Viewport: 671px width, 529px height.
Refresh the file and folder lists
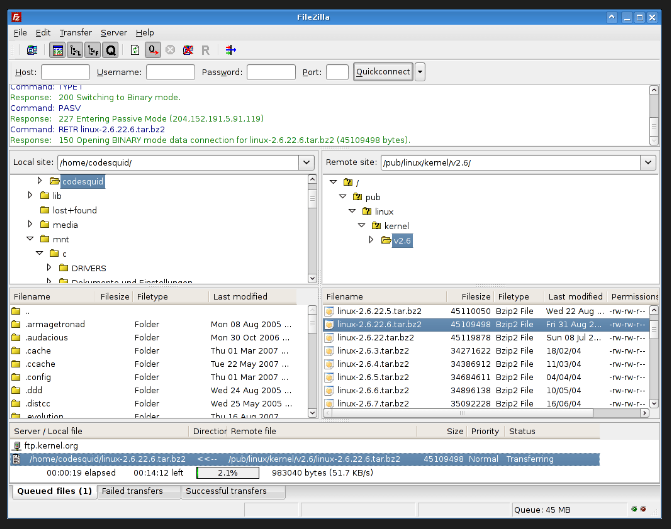pos(135,51)
